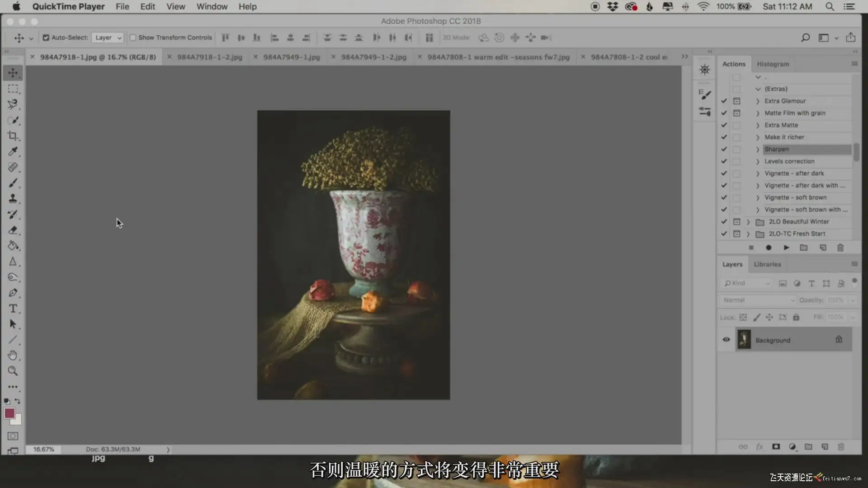Hide the Background layer visibility eye
Viewport: 868px width, 488px height.
pyautogui.click(x=726, y=340)
